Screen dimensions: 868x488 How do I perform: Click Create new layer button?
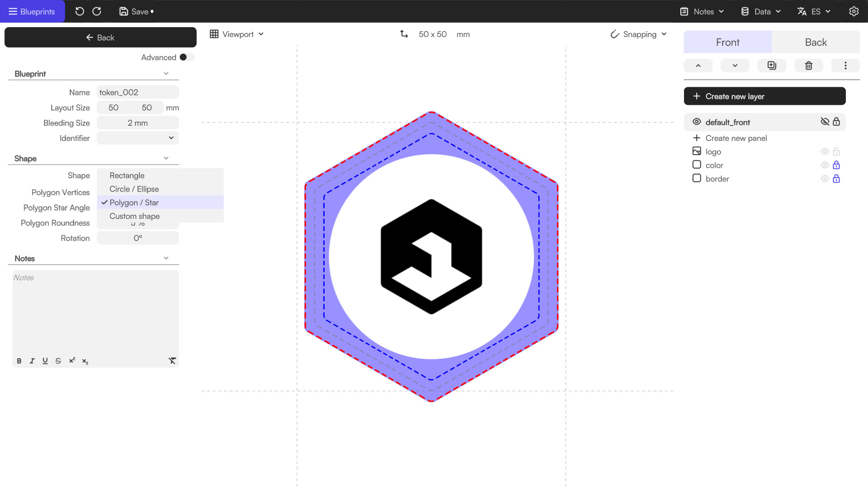(764, 96)
